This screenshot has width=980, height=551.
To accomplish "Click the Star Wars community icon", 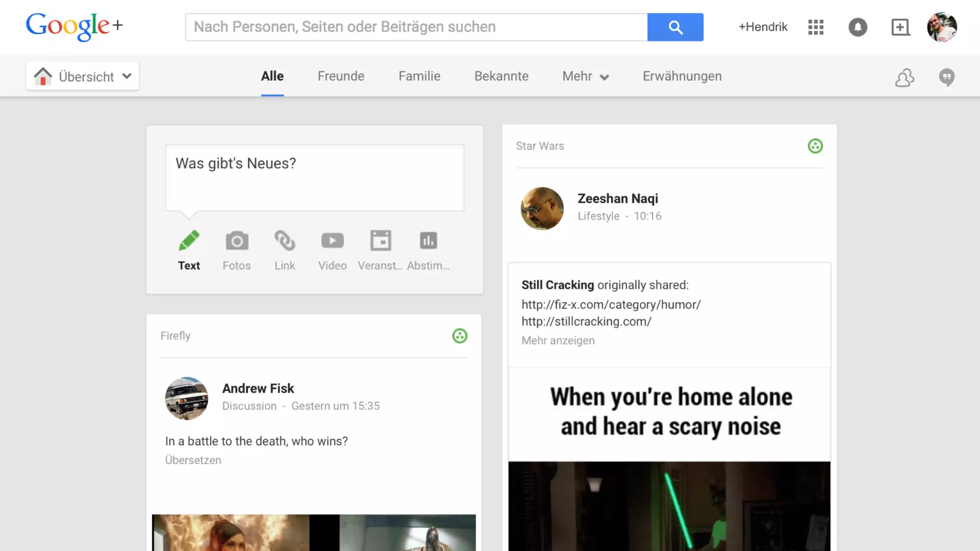I will tap(815, 146).
